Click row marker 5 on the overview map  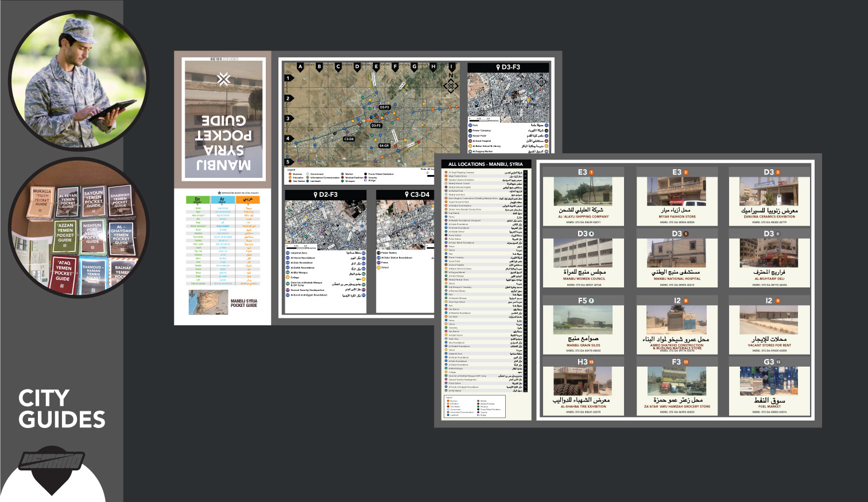tap(288, 162)
